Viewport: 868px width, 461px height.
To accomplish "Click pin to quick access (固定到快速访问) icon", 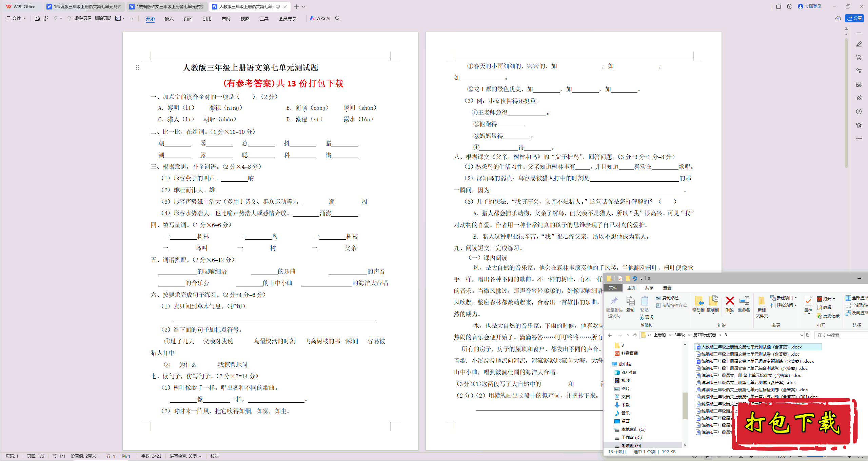I will pyautogui.click(x=614, y=307).
